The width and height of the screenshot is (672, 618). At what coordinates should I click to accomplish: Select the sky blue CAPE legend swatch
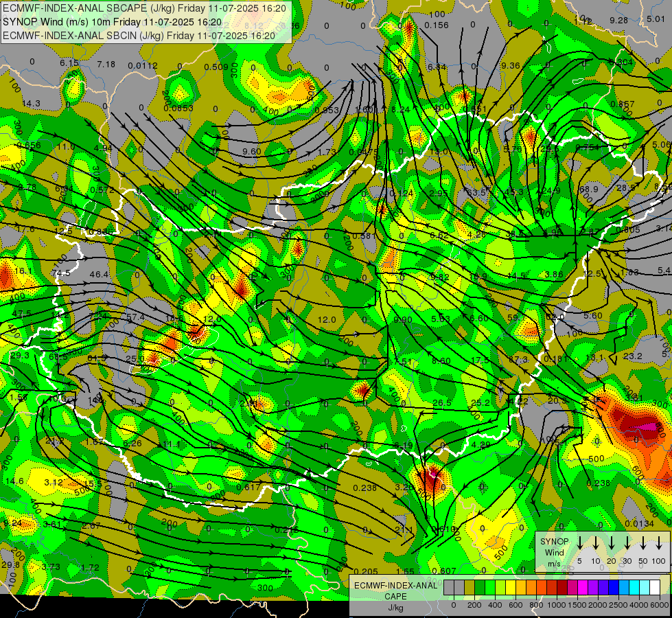pyautogui.click(x=623, y=587)
